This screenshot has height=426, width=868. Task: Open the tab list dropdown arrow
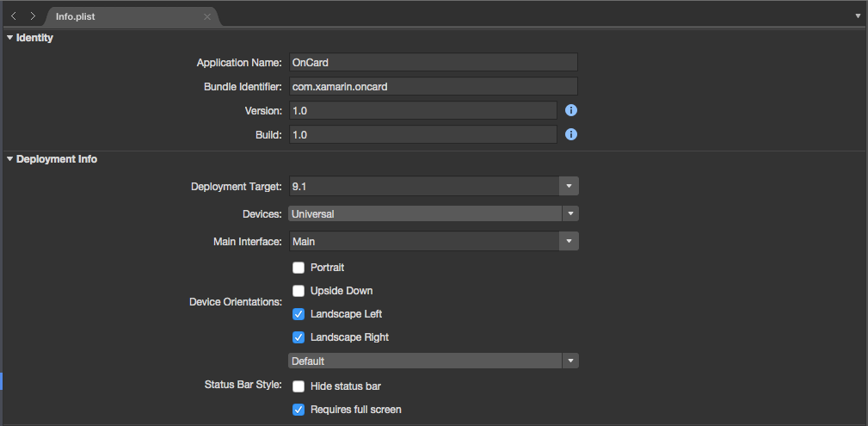(858, 16)
